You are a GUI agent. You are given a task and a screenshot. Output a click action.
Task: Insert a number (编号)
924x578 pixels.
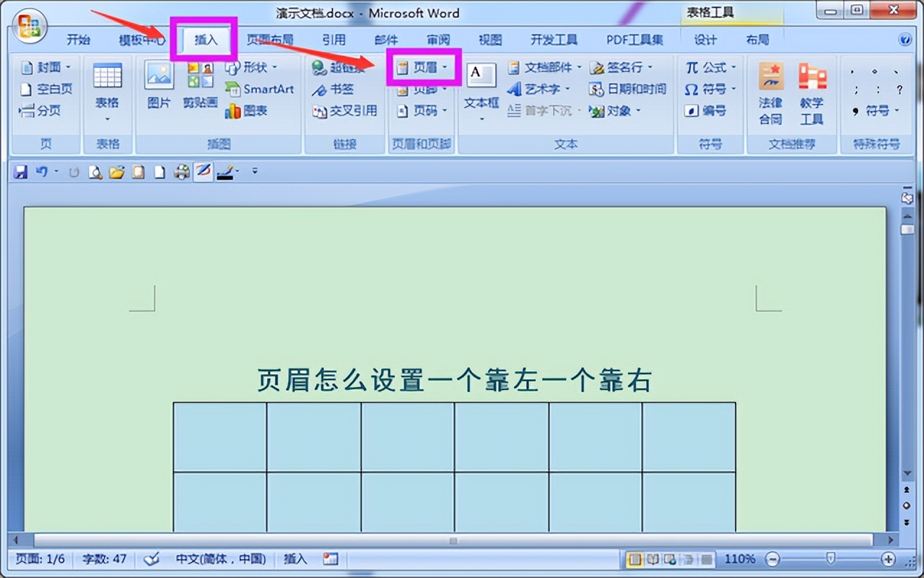coord(705,111)
